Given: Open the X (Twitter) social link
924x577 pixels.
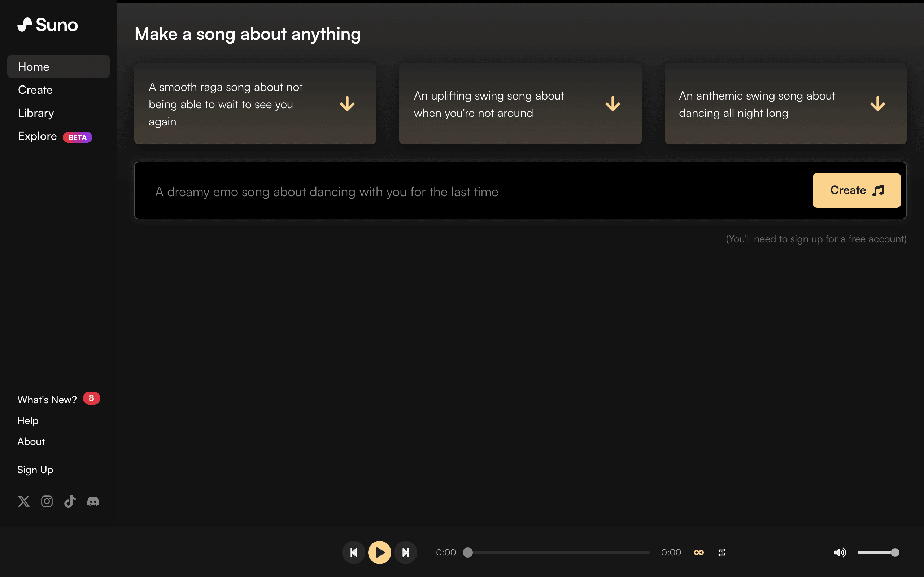Looking at the screenshot, I should (x=24, y=501).
